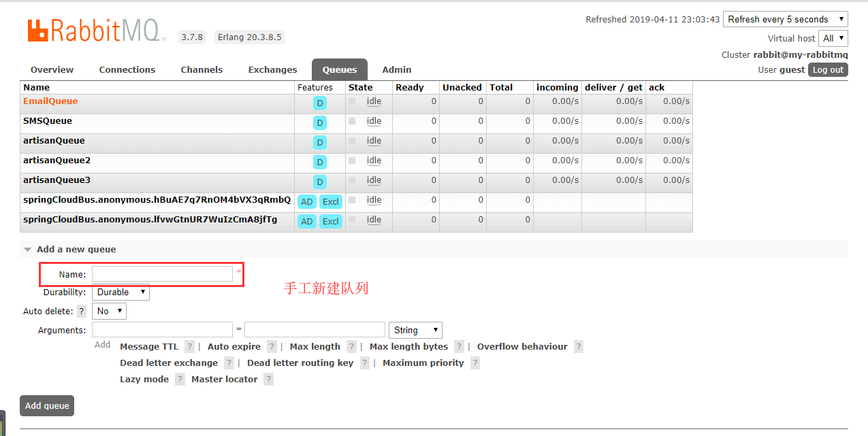Open help for Lazy mode
868x436 pixels.
tap(180, 380)
